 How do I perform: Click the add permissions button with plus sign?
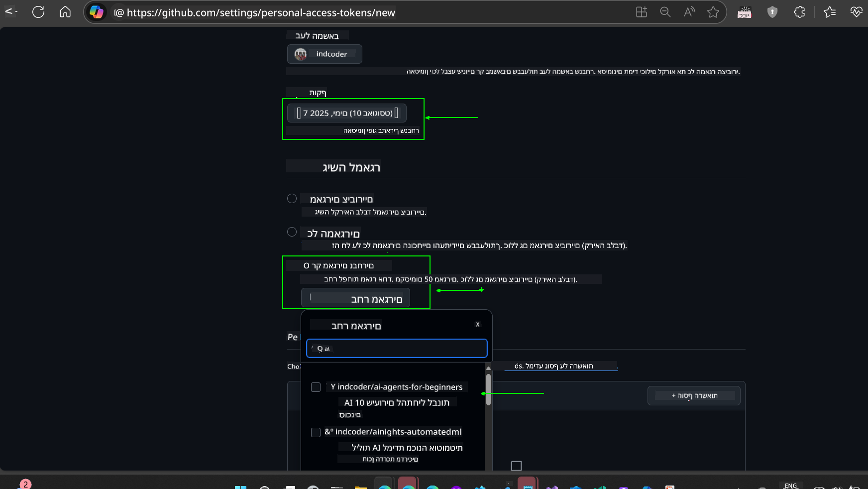click(x=694, y=395)
